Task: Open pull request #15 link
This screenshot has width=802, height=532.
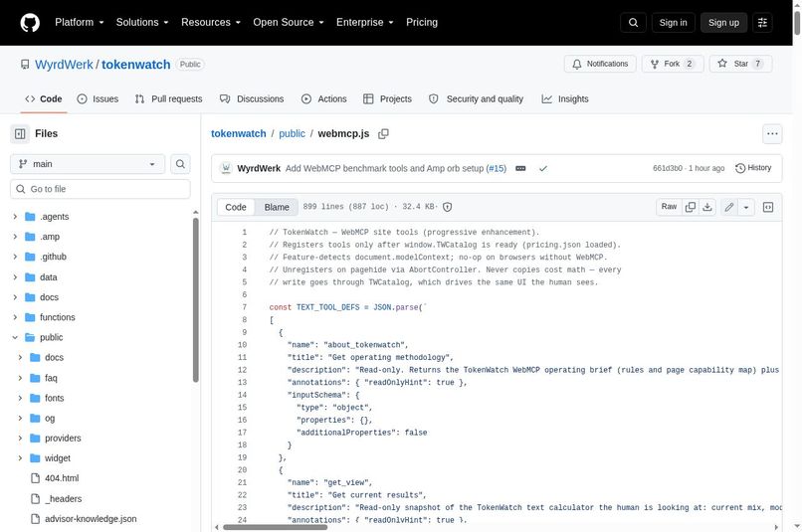Action: pyautogui.click(x=497, y=169)
